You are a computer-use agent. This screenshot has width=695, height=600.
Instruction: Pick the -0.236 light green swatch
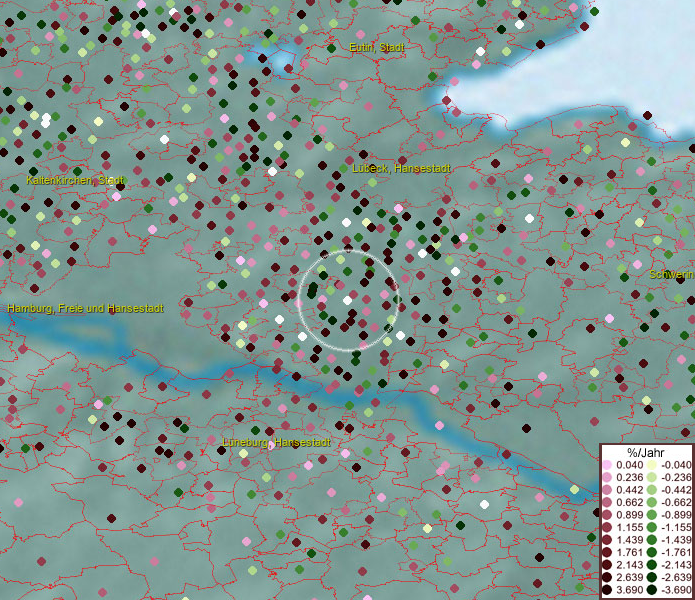[x=652, y=477]
